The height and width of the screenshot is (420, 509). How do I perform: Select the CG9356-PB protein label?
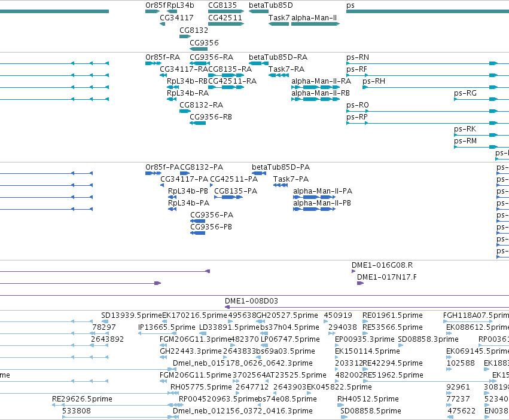click(211, 227)
